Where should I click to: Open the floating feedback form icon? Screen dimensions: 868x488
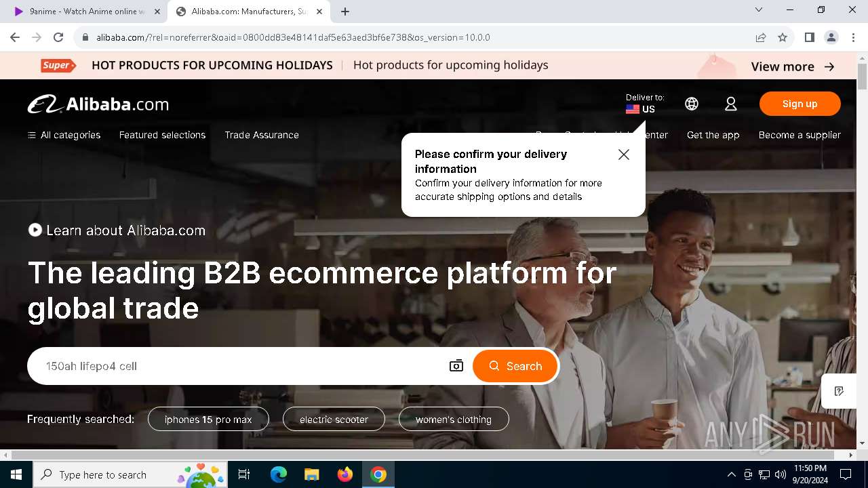[x=840, y=391]
